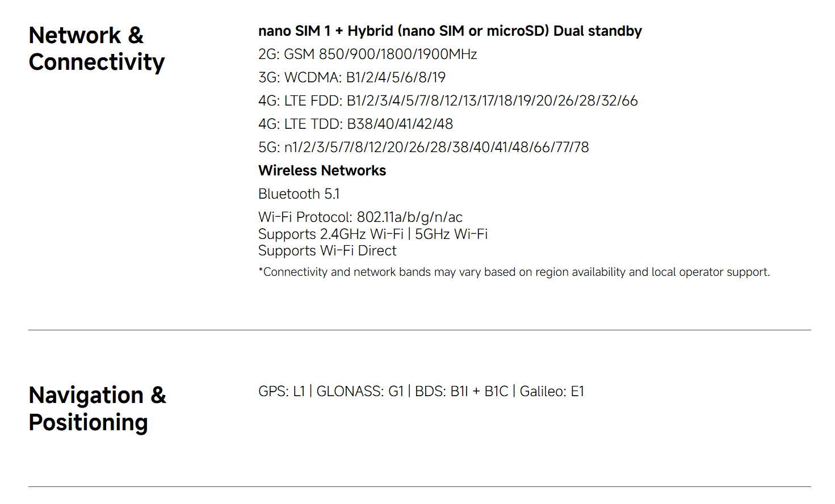Click the 4G LTE TDD bands line
The image size is (835, 504).
355,124
